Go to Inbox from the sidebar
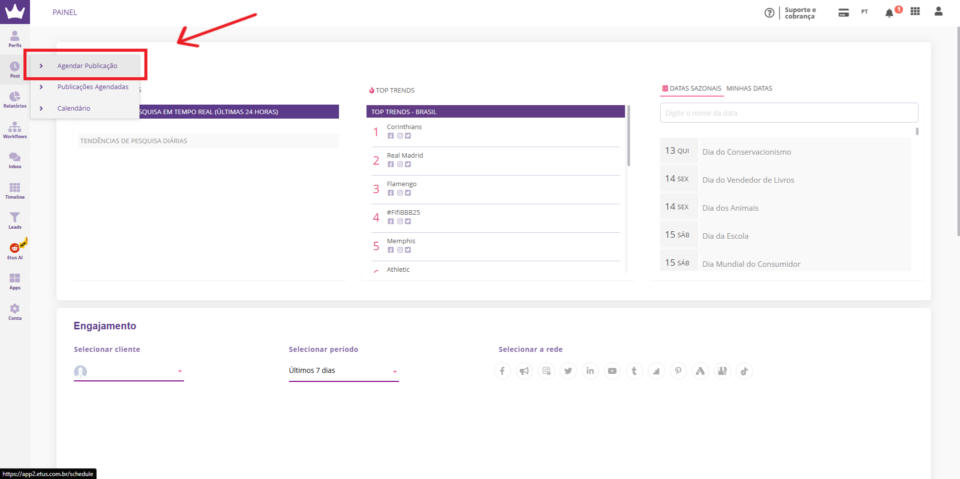This screenshot has width=960, height=479. coord(15,160)
